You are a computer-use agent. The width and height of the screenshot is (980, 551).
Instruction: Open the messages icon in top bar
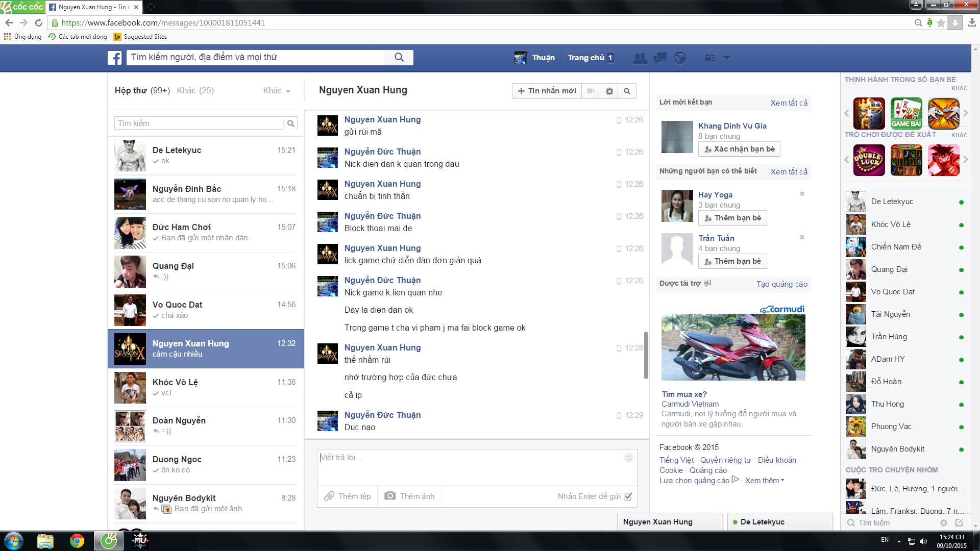(660, 58)
